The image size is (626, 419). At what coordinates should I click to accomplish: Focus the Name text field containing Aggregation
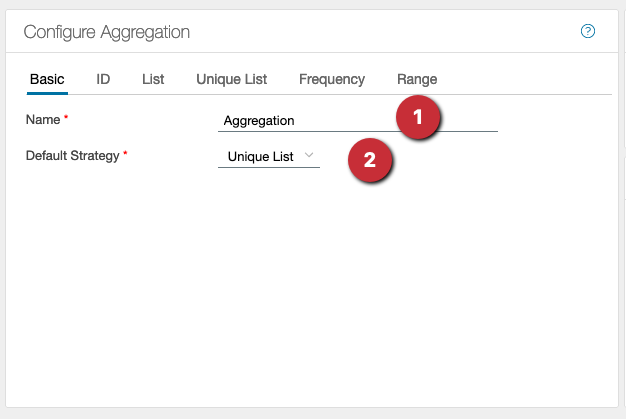coord(300,120)
